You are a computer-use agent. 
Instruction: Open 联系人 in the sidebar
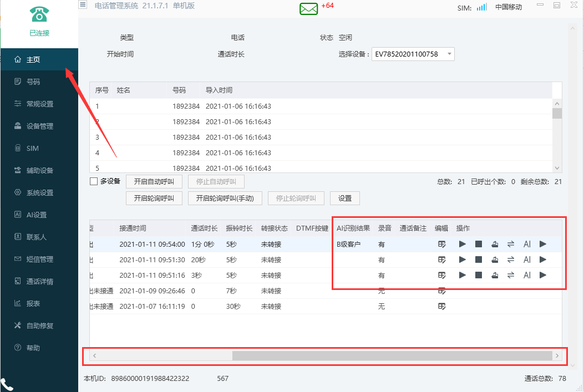coord(39,237)
